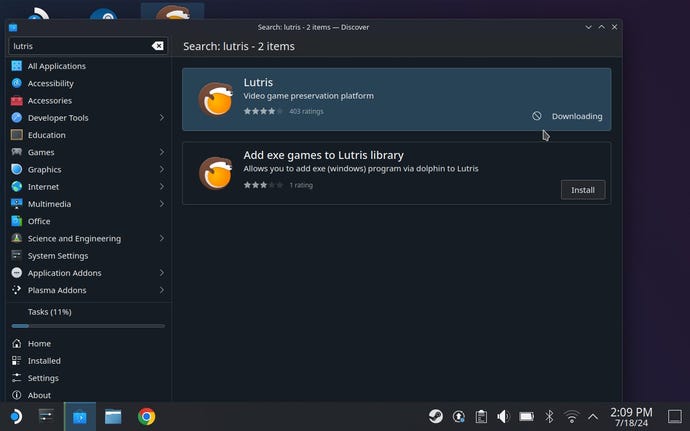
Task: Click the Lutris app icon in results
Action: [216, 98]
